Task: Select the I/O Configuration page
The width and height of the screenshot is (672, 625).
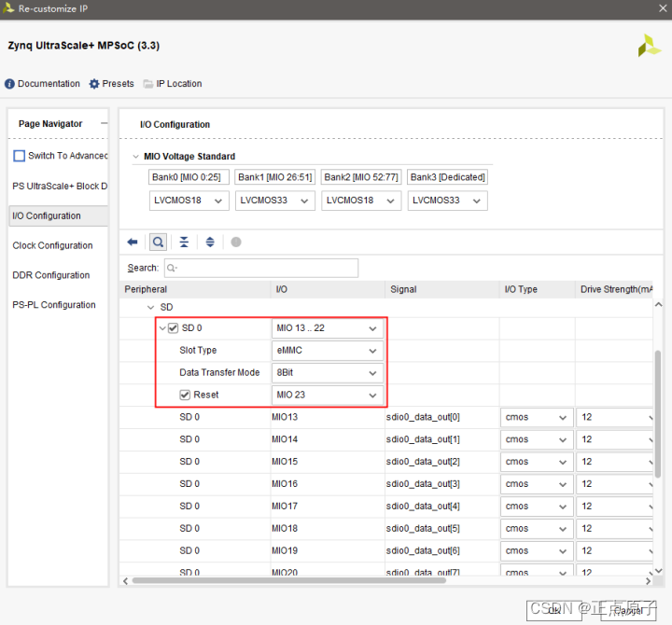Action: coord(58,215)
